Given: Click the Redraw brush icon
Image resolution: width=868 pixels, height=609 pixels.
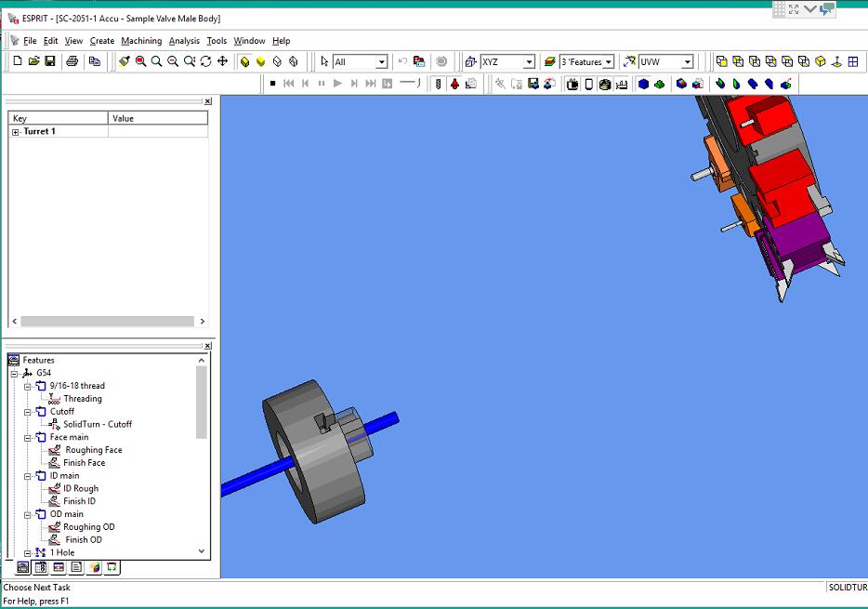Looking at the screenshot, I should tap(124, 61).
